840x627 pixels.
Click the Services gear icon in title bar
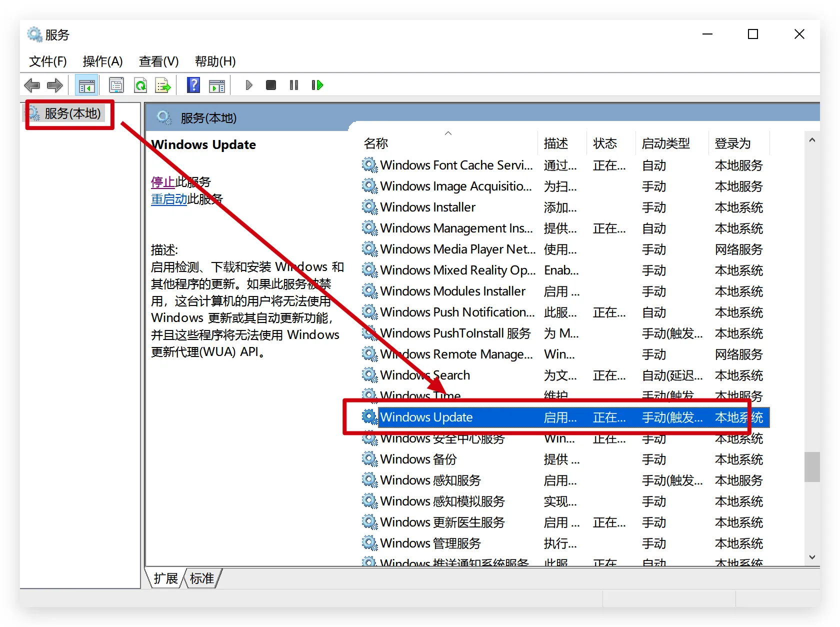pos(34,34)
